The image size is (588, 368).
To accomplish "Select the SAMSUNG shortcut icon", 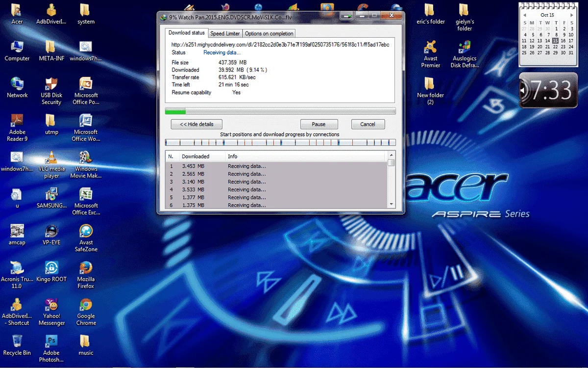I will 51,198.
